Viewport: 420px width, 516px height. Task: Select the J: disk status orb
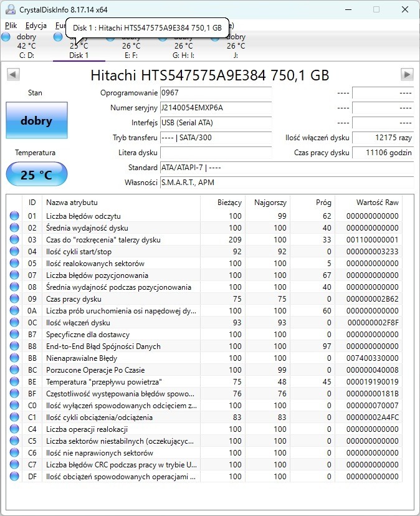(x=216, y=37)
